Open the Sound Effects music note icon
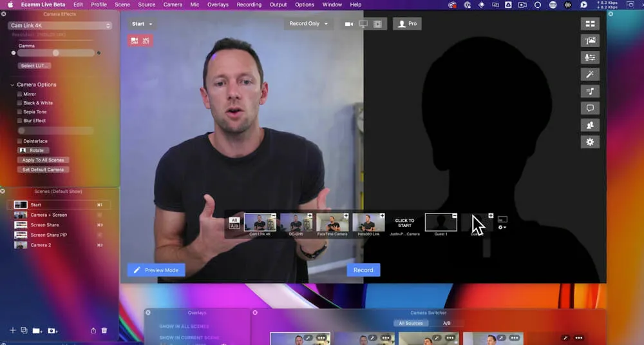644x345 pixels. [590, 91]
